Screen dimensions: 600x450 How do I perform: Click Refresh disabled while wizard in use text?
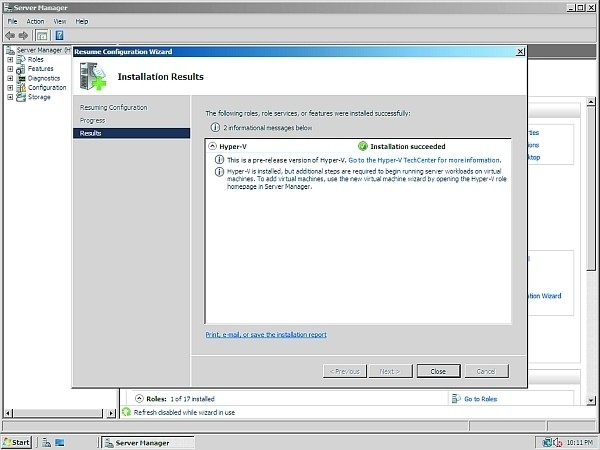coord(184,412)
